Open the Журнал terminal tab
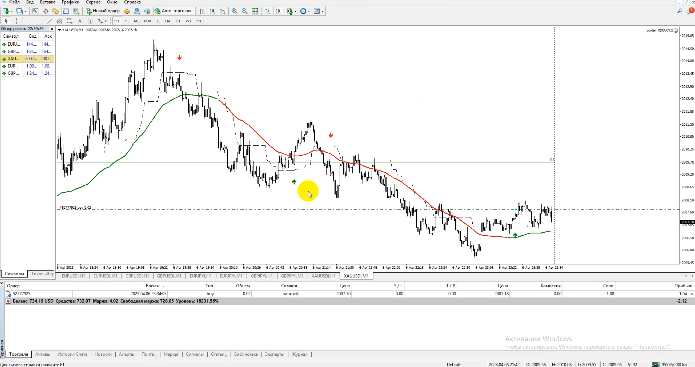 [x=301, y=355]
